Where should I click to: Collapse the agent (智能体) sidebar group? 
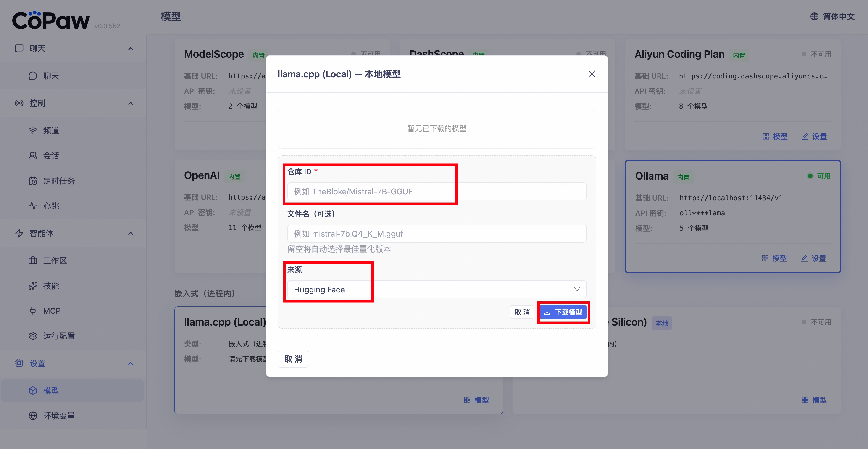tap(131, 233)
